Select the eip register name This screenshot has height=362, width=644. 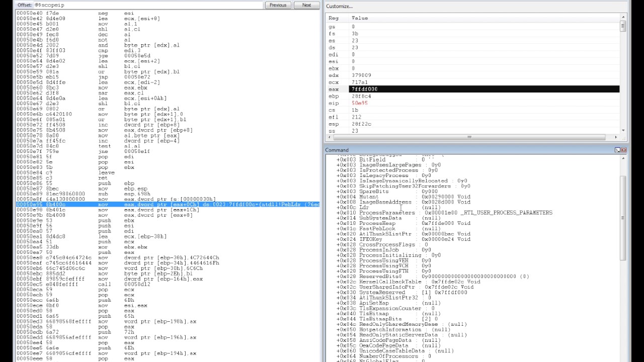[x=334, y=103]
